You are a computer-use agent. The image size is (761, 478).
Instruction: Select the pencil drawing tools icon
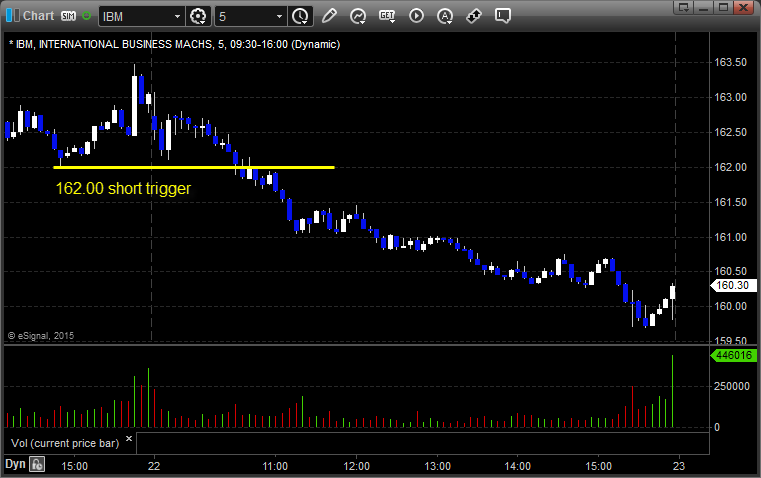click(329, 16)
